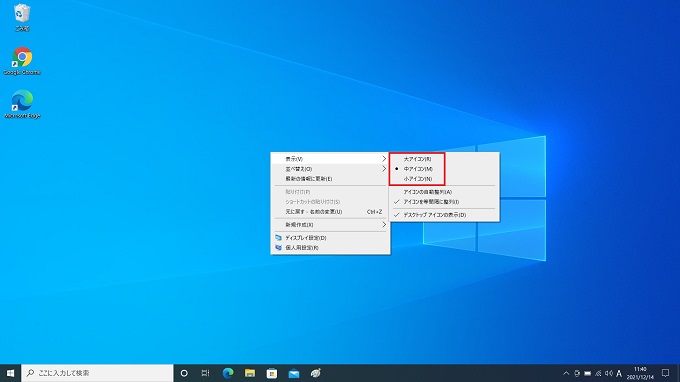Open Task View on the taskbar

[206, 373]
